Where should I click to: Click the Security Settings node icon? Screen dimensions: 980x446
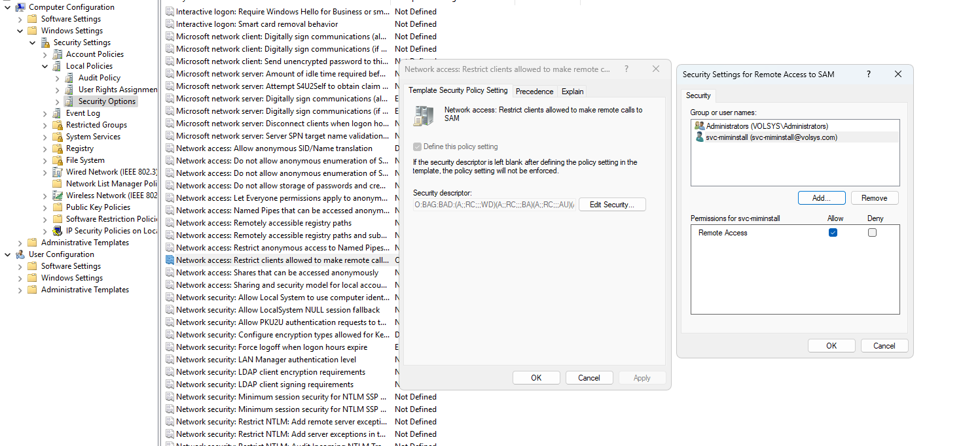tap(45, 43)
